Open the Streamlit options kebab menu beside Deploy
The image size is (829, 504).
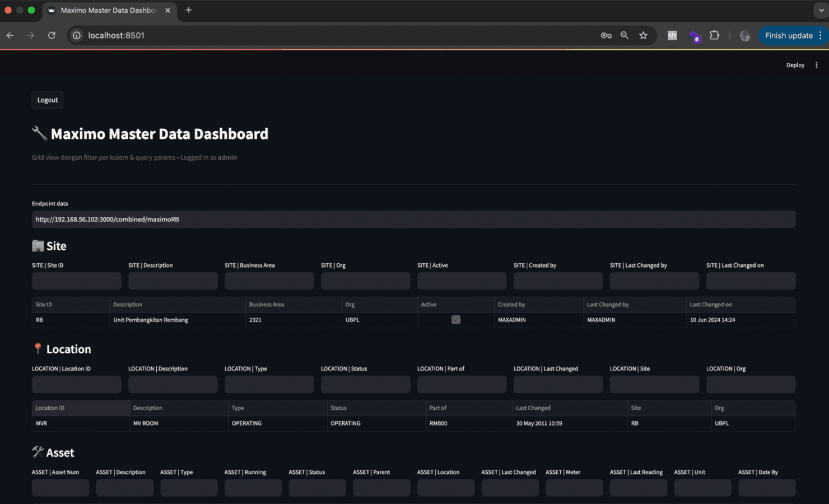point(816,64)
